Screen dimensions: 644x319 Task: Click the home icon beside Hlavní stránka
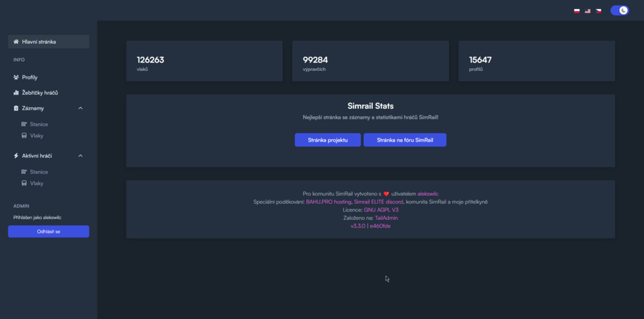click(16, 42)
